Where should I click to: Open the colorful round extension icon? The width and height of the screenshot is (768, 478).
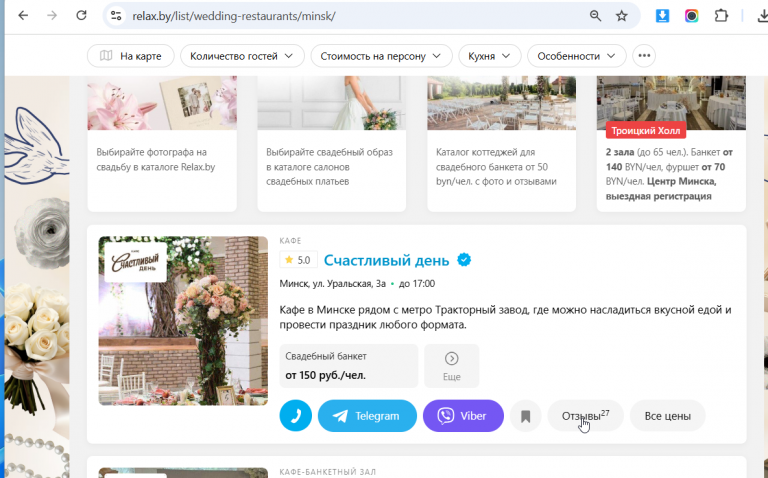tap(692, 16)
